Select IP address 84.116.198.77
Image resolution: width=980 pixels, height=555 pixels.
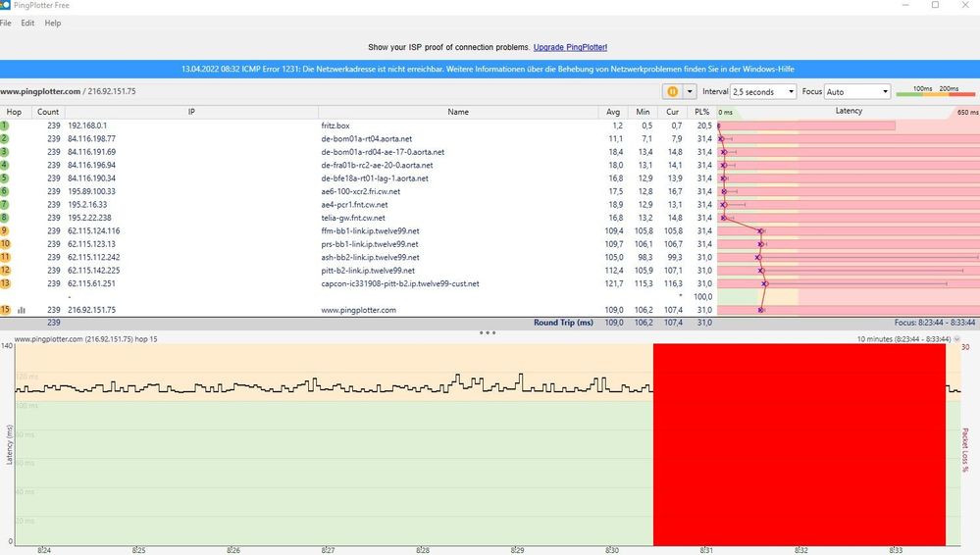(x=91, y=139)
